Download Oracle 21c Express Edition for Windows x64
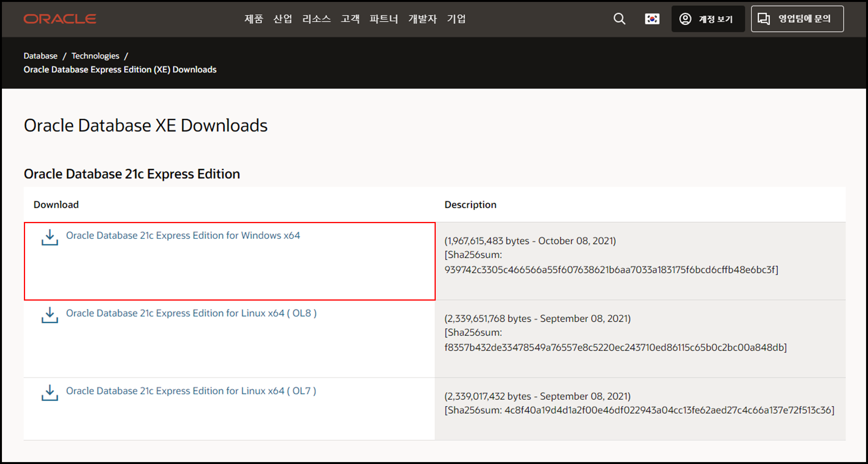 click(x=183, y=235)
